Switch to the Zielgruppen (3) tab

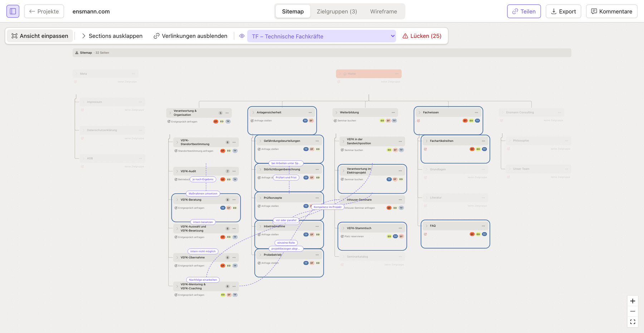(337, 11)
